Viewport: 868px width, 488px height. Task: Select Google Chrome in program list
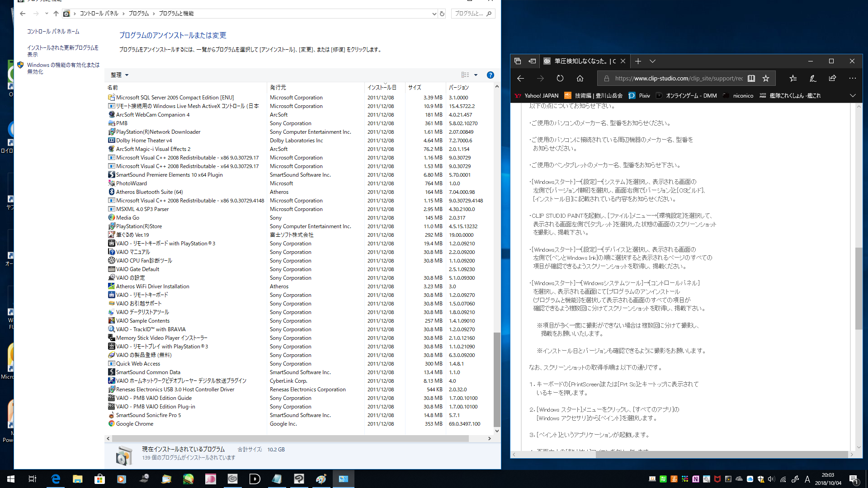coord(135,424)
